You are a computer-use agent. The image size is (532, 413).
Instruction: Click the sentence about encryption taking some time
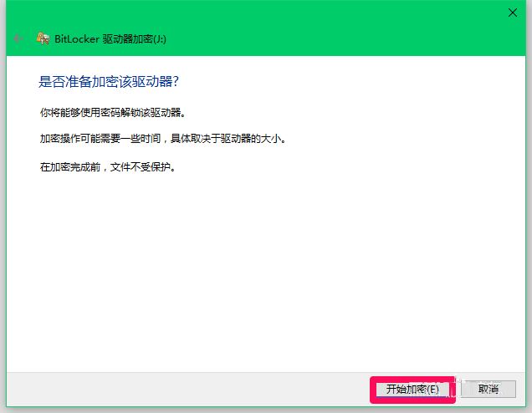[x=167, y=138]
